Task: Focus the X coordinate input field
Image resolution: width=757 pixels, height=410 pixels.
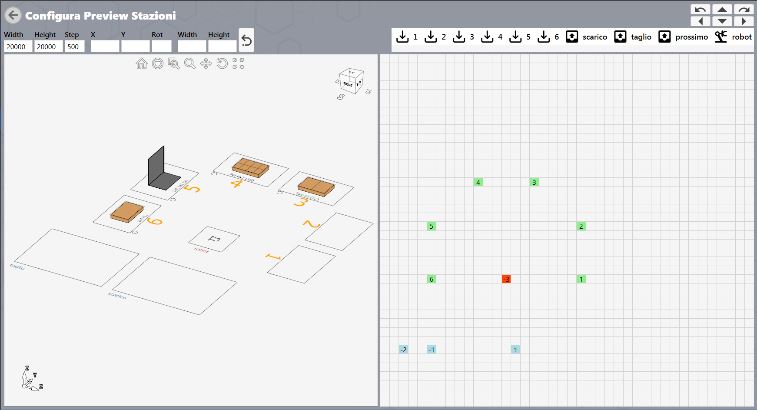Action: pyautogui.click(x=105, y=46)
